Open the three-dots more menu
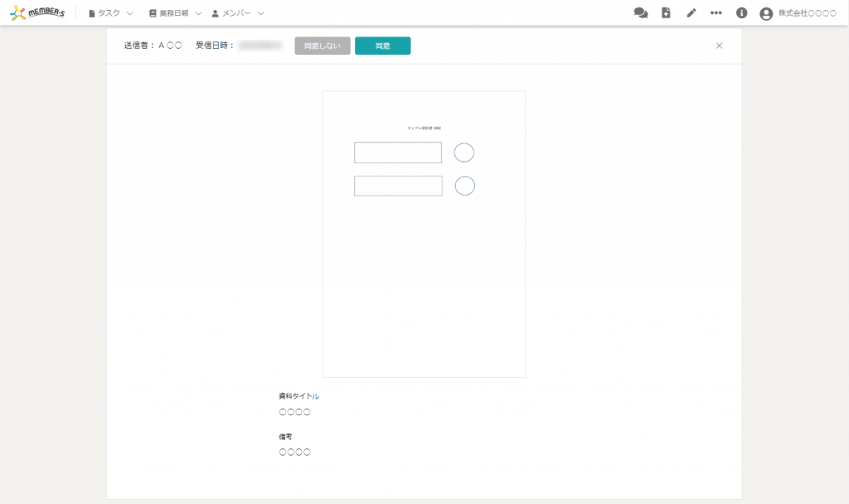849x504 pixels. click(x=716, y=13)
